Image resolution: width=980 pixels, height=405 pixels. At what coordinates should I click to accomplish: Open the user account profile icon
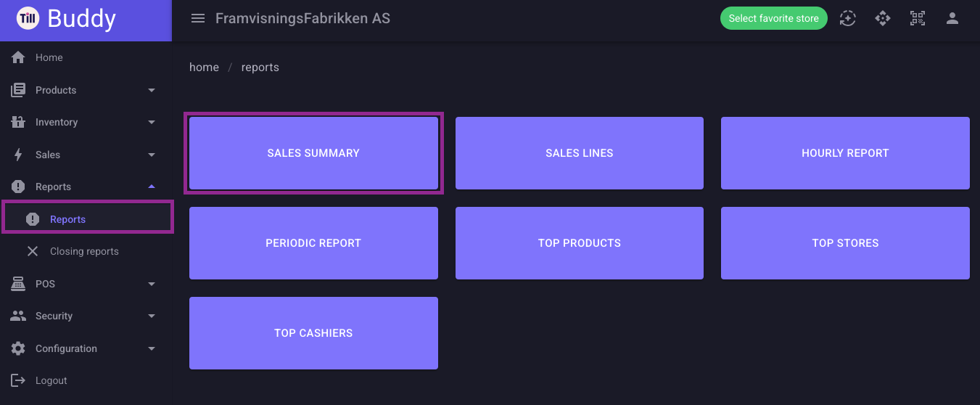(x=952, y=19)
